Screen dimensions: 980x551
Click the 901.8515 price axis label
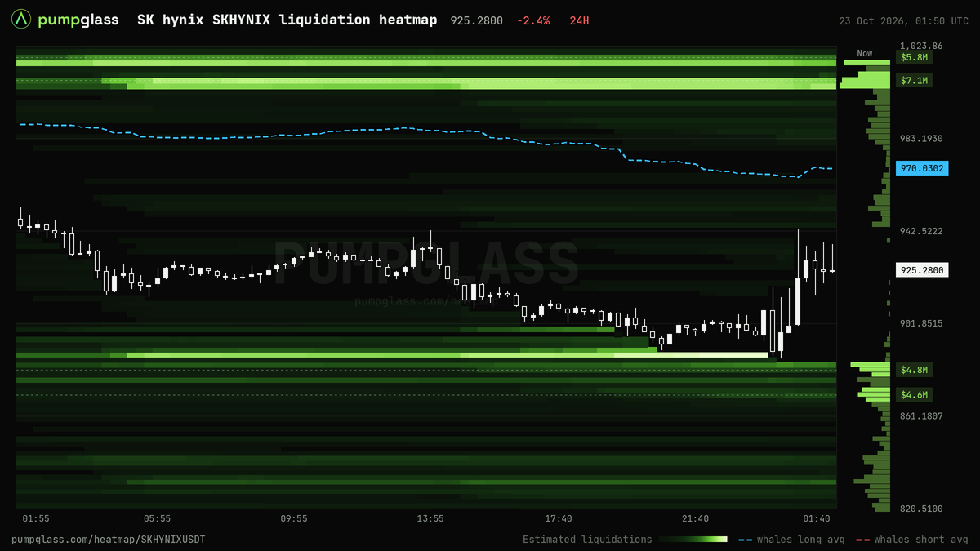[x=921, y=323]
